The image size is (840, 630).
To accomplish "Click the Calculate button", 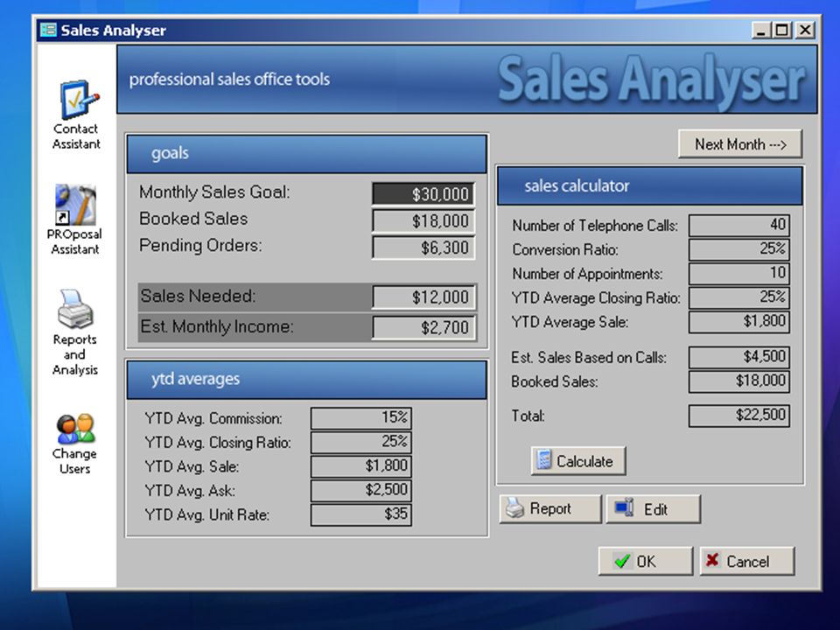I will [578, 461].
